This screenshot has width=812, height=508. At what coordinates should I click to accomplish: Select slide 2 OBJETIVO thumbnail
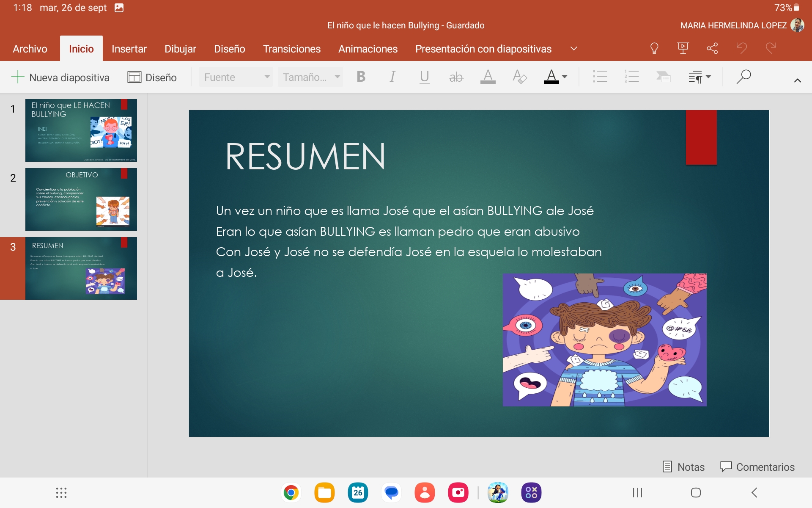[81, 199]
